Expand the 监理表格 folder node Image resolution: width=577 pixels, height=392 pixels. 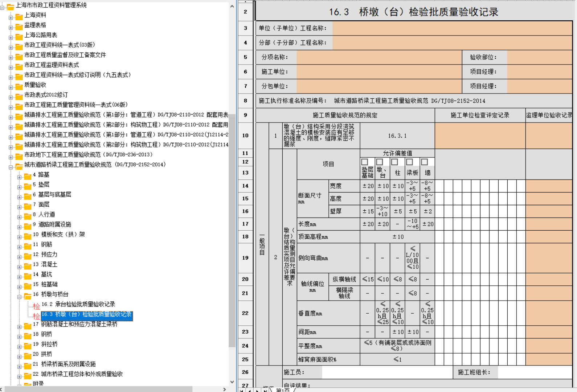(x=11, y=28)
